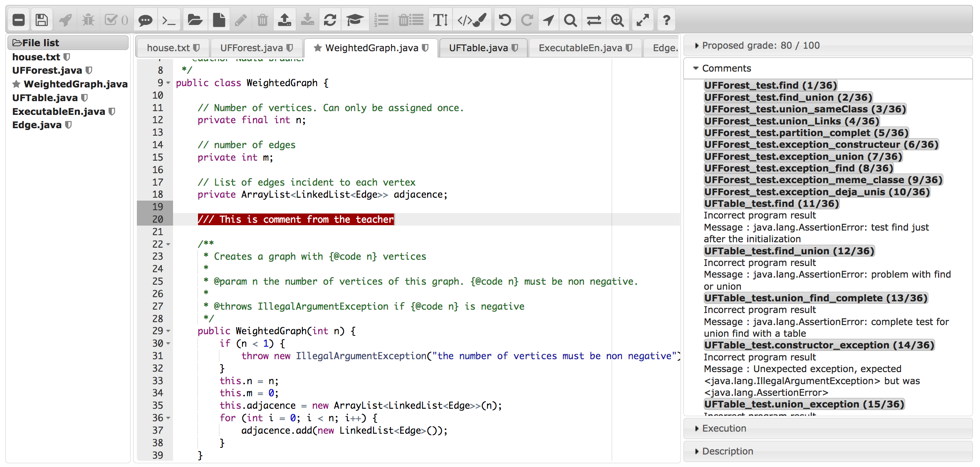This screenshot has height=467, width=980.
Task: Click the graduation cap icon
Action: click(355, 20)
